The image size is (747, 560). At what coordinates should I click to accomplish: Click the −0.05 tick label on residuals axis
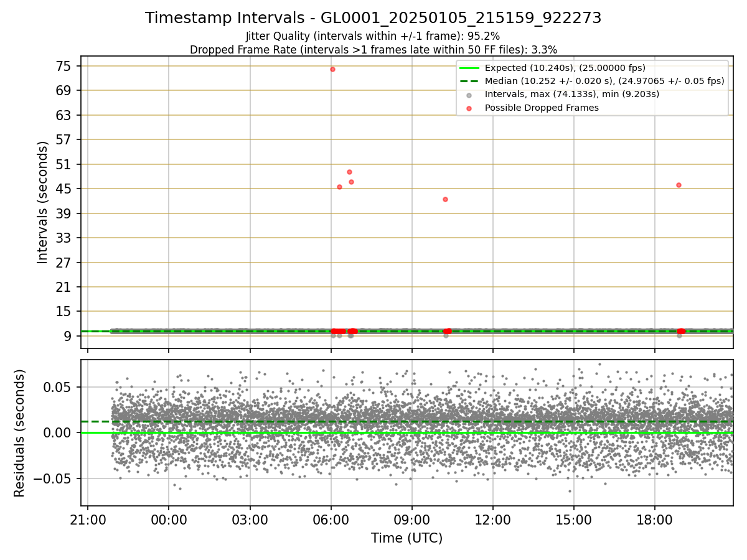52,479
